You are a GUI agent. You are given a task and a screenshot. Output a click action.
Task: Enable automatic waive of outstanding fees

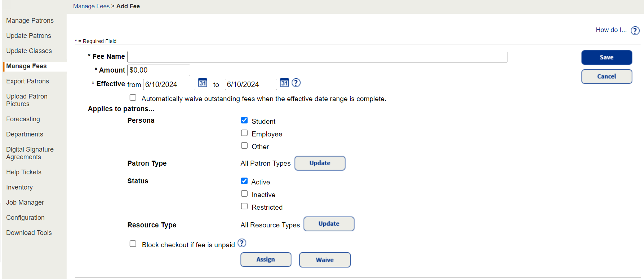pyautogui.click(x=133, y=97)
